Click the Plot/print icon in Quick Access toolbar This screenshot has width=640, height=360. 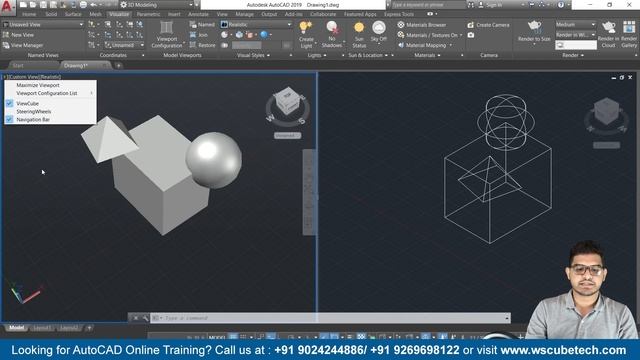point(83,5)
